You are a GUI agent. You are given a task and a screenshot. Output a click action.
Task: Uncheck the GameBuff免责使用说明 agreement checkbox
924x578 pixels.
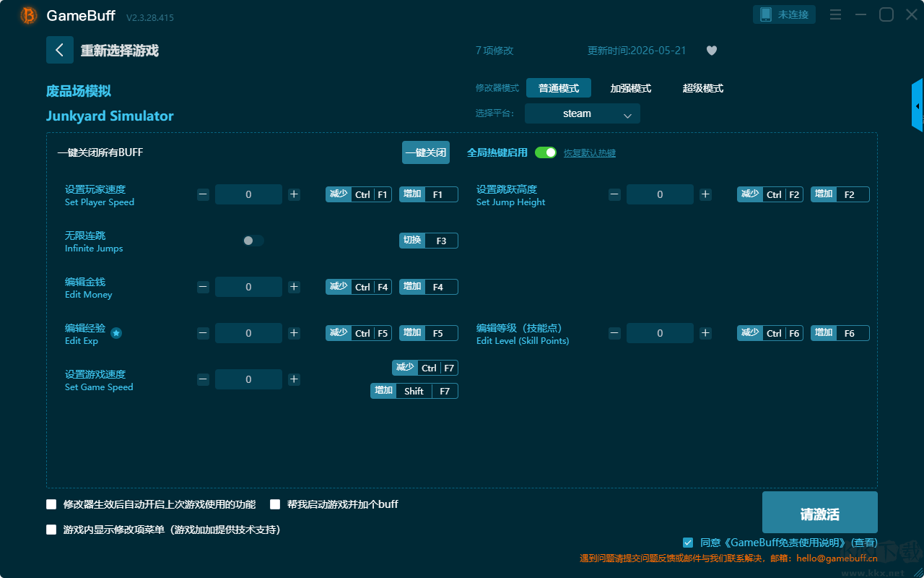pos(688,542)
